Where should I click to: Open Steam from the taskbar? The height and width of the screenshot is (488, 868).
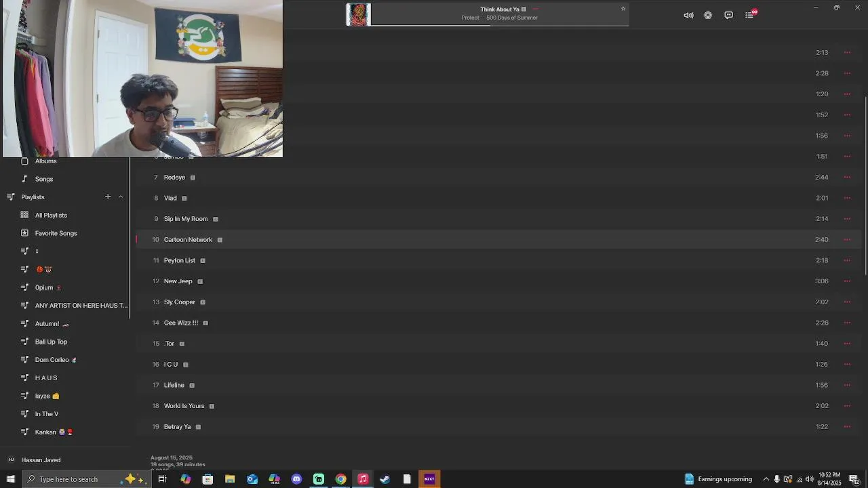[x=384, y=479]
